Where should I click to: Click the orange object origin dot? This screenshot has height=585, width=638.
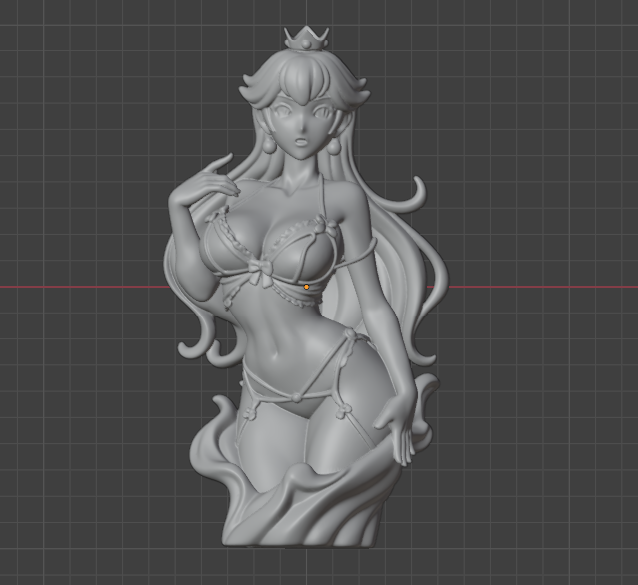click(x=306, y=287)
